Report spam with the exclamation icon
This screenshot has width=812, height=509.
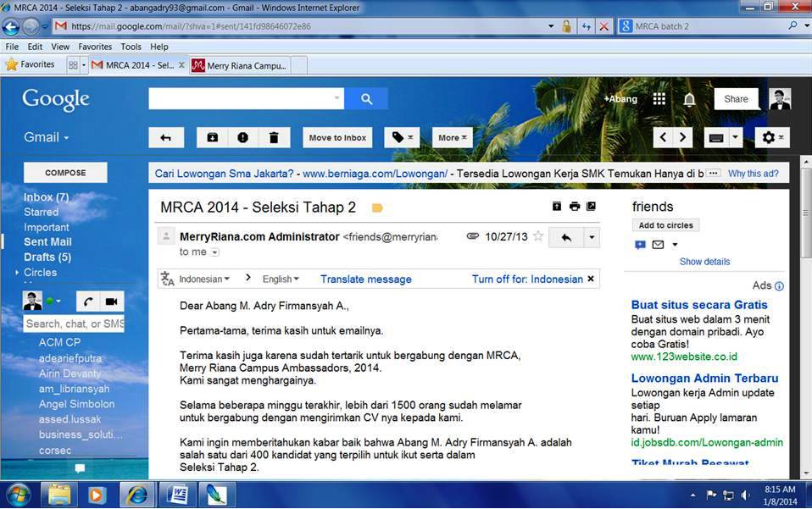click(242, 137)
